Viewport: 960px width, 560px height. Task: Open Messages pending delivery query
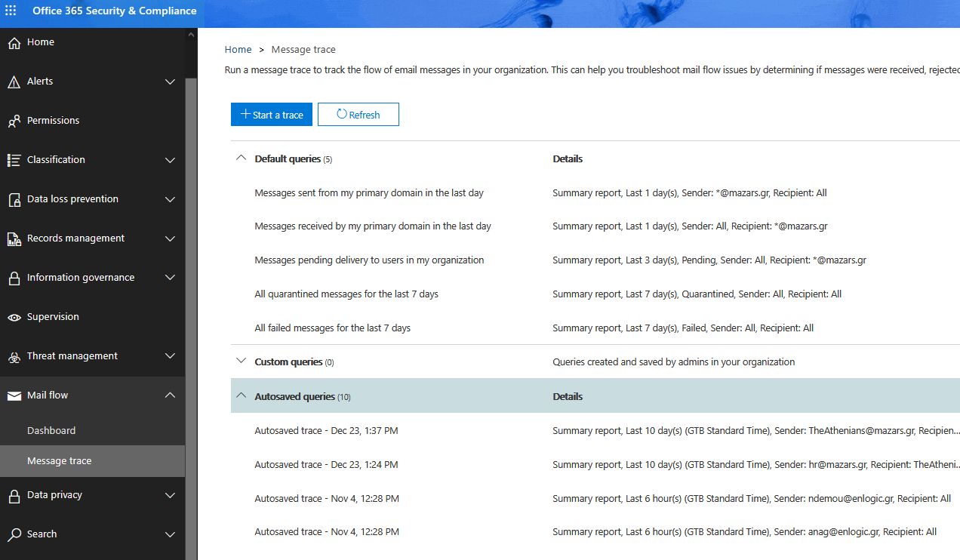click(369, 260)
